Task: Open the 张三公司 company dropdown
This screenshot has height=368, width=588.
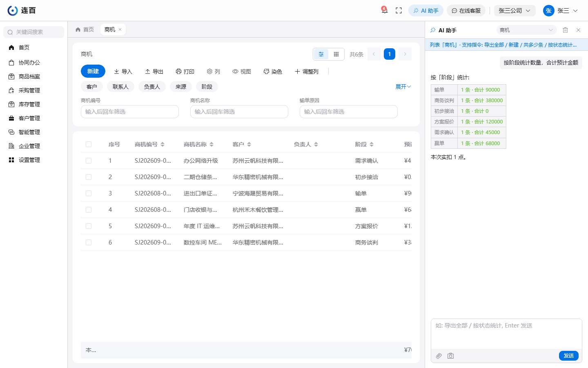Action: click(x=514, y=11)
